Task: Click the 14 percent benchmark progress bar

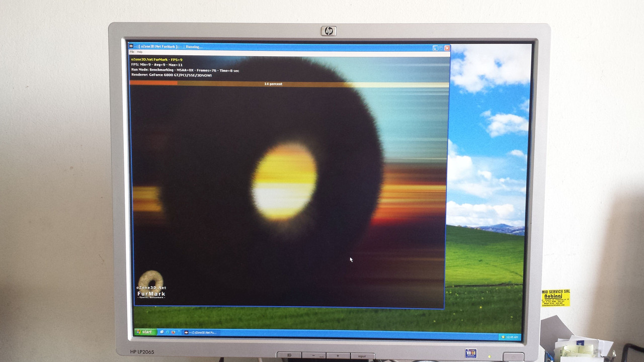Action: pos(289,84)
